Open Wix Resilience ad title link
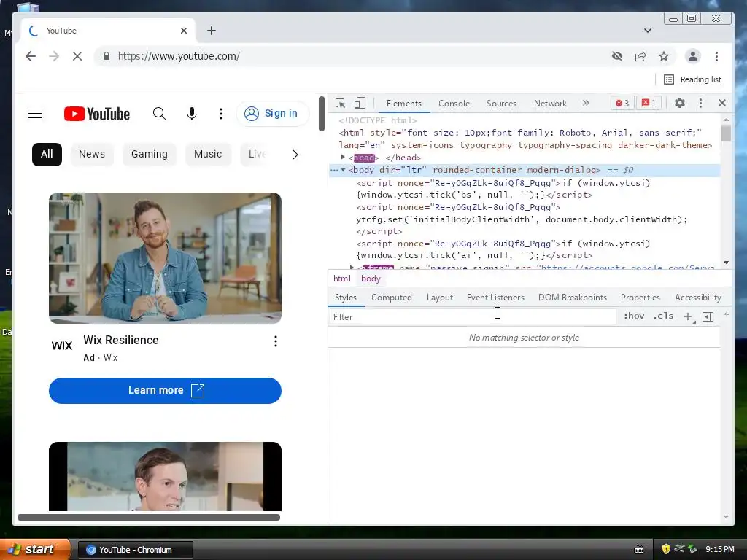 121,340
